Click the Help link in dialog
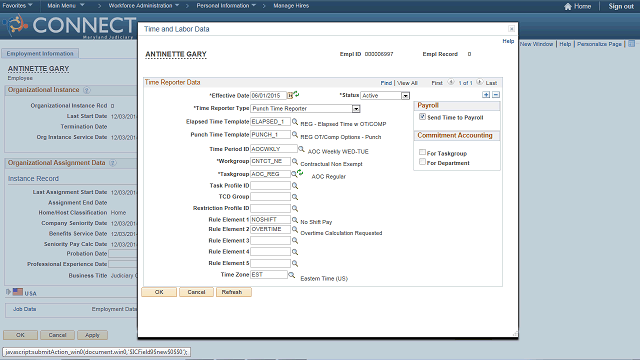Viewport: 640px width, 360px height. (508, 41)
